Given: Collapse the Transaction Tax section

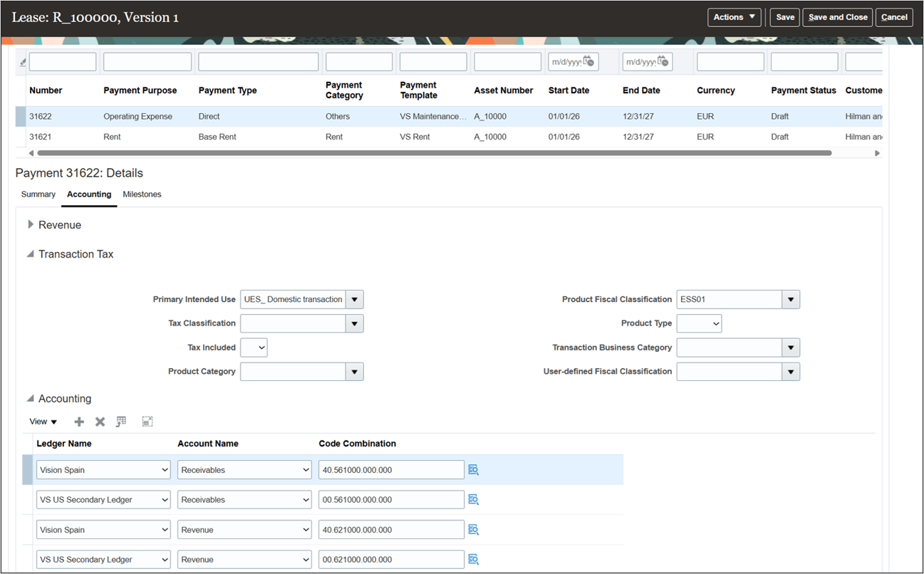Looking at the screenshot, I should [x=29, y=254].
